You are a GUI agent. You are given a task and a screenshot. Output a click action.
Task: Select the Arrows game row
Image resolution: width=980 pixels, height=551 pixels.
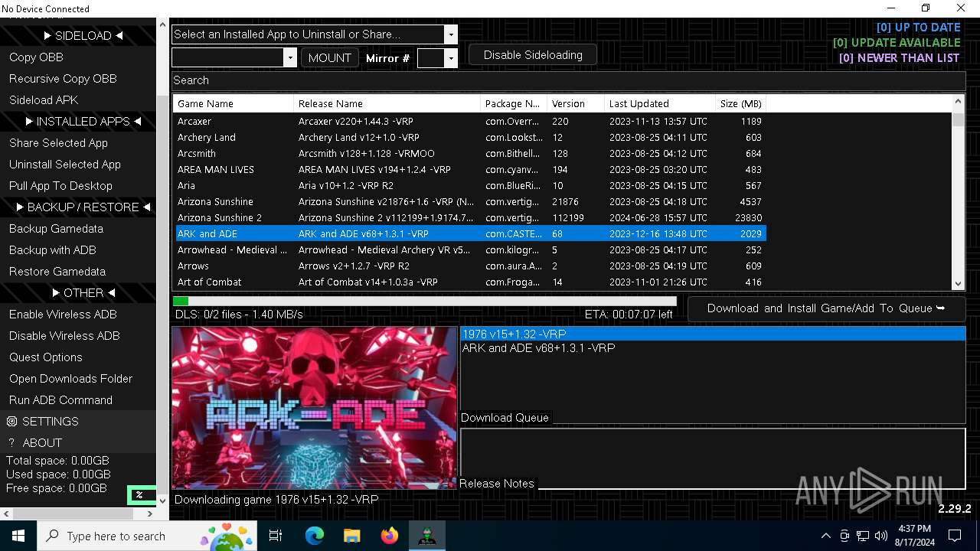tap(470, 266)
